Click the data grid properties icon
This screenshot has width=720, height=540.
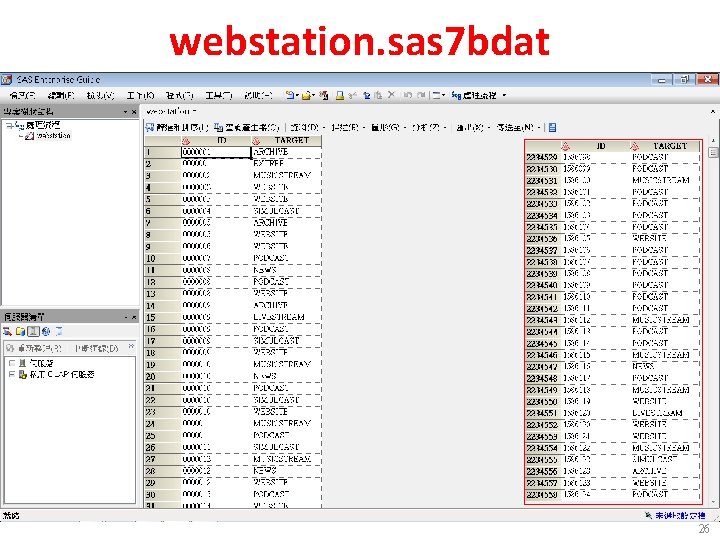[x=552, y=127]
